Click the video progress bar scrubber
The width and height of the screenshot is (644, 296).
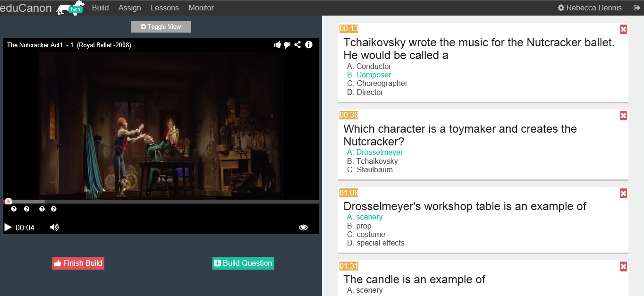pyautogui.click(x=8, y=202)
